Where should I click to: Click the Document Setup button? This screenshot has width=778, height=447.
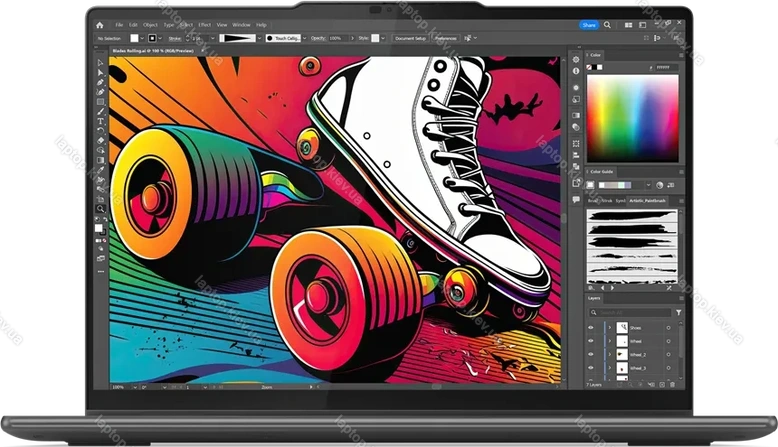tap(411, 38)
